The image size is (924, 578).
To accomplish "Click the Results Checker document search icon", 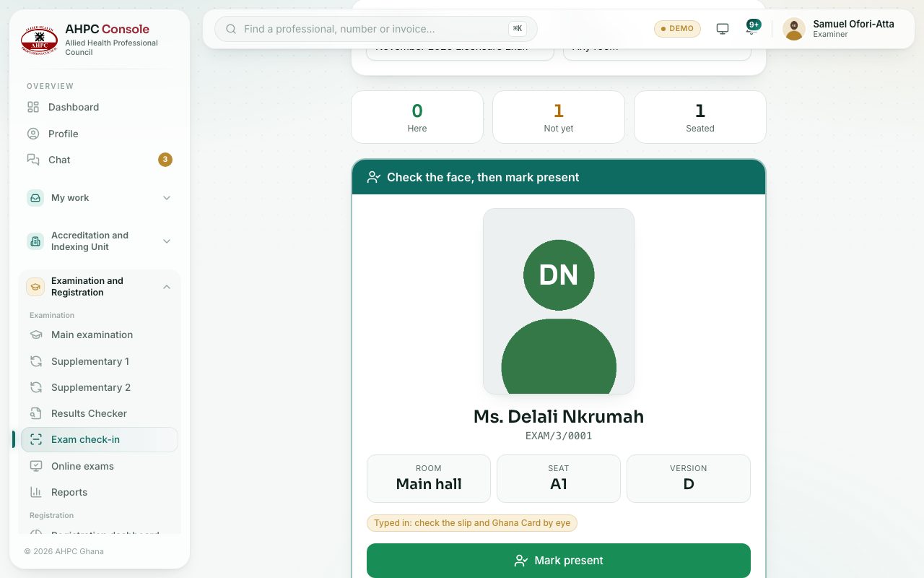I will 36,413.
